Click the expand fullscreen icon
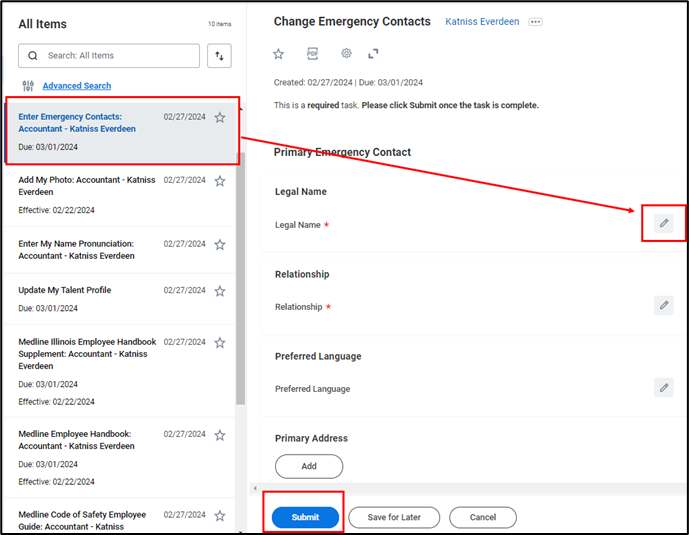This screenshot has width=689, height=535. 373,54
